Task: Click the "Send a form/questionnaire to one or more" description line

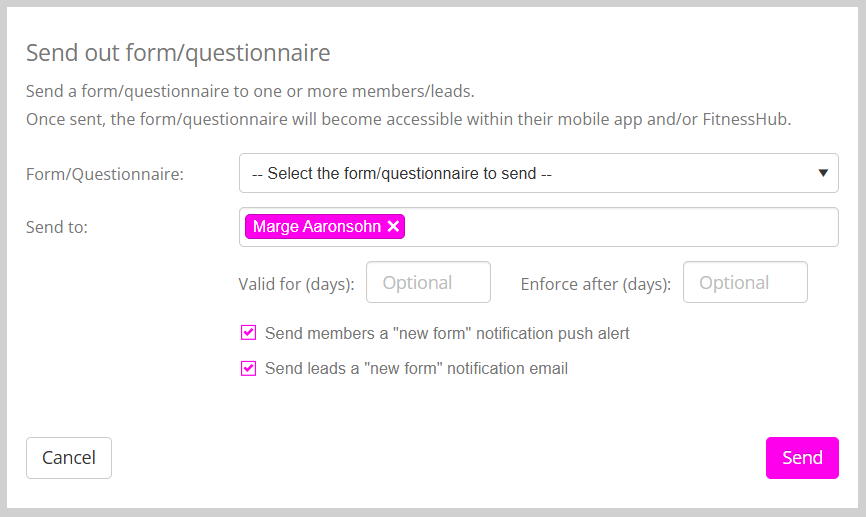Action: (250, 92)
